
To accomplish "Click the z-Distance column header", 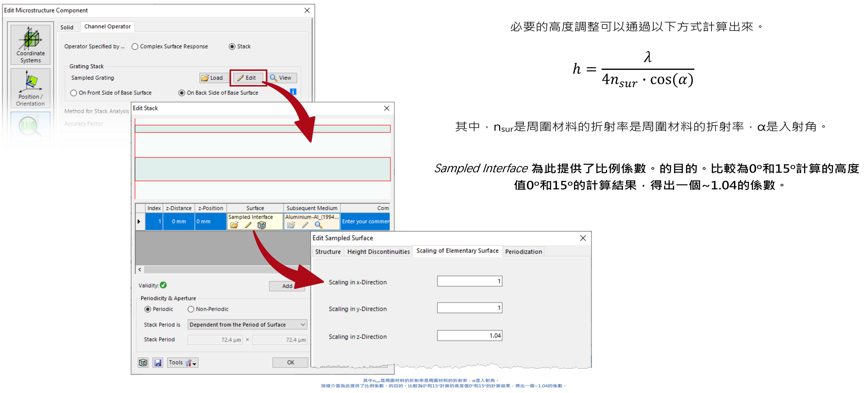I will pyautogui.click(x=179, y=208).
